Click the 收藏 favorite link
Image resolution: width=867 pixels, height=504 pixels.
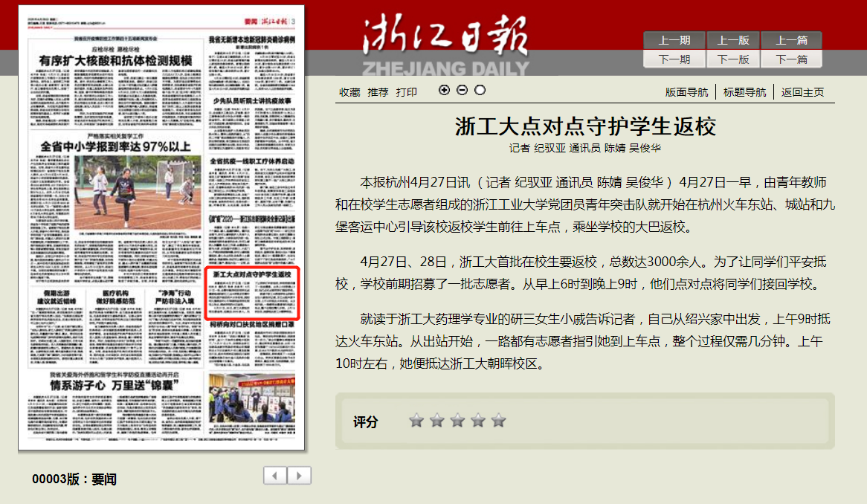point(349,92)
